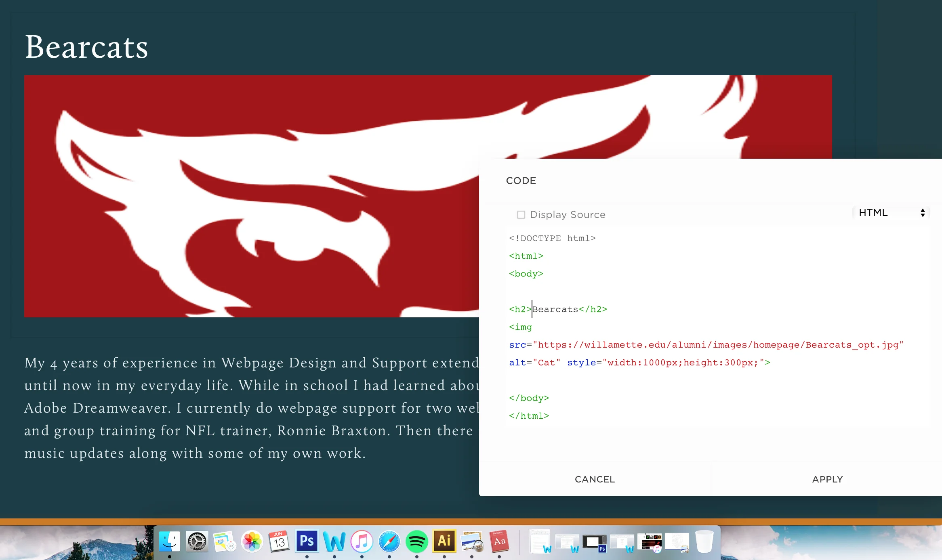942x560 pixels.
Task: Open Microsoft Word from the dock
Action: click(334, 541)
